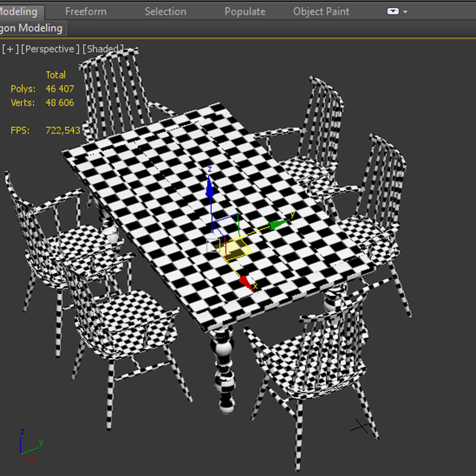Switch to the Freeform tab

click(86, 12)
